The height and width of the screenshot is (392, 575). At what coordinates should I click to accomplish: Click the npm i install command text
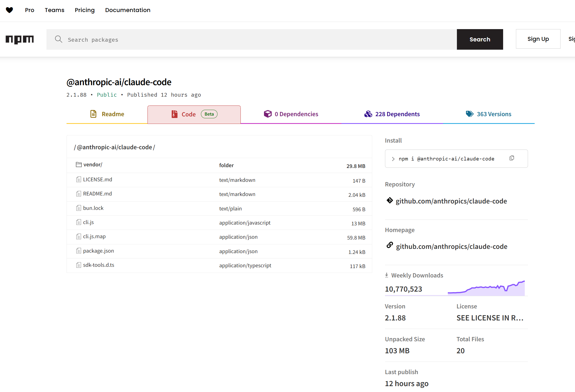pos(446,159)
